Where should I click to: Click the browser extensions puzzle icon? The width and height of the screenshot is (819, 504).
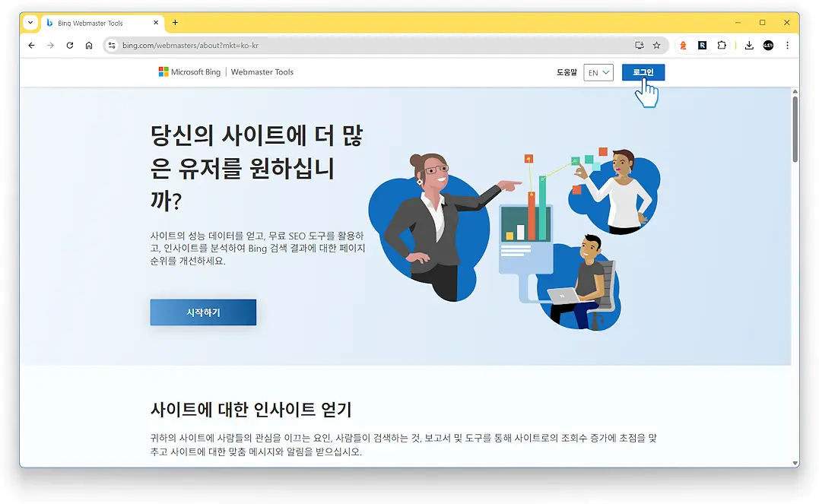(x=721, y=45)
